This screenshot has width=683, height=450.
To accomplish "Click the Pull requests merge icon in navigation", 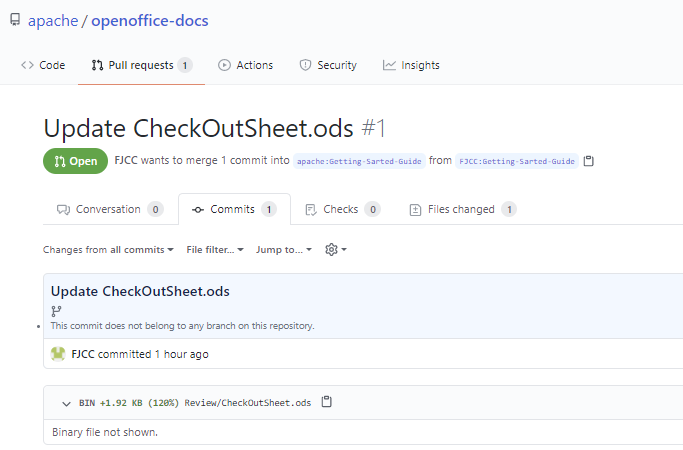I will 97,65.
